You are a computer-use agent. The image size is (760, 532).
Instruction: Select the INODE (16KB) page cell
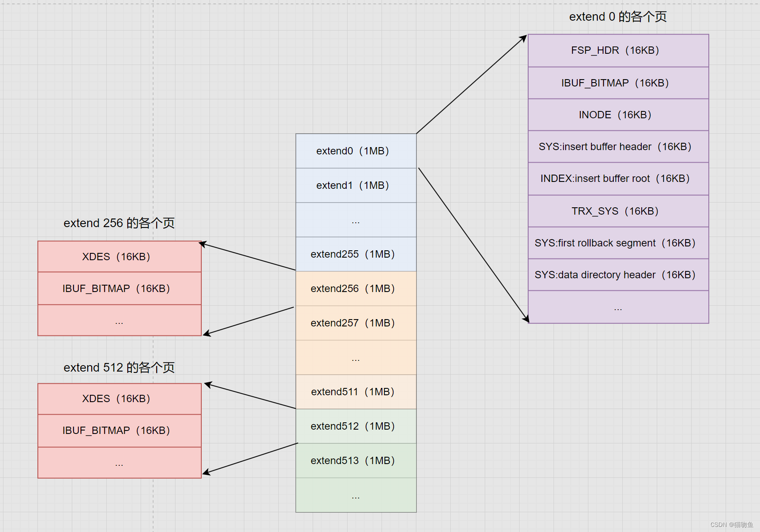point(618,115)
